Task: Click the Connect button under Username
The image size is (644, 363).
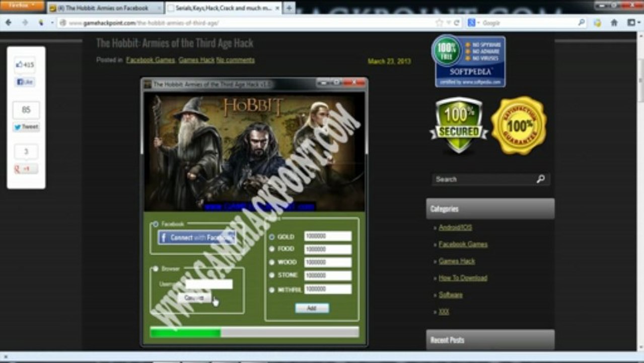Action: pyautogui.click(x=194, y=298)
